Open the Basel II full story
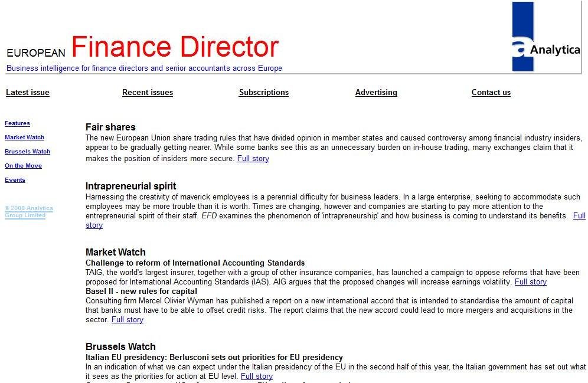 point(127,319)
